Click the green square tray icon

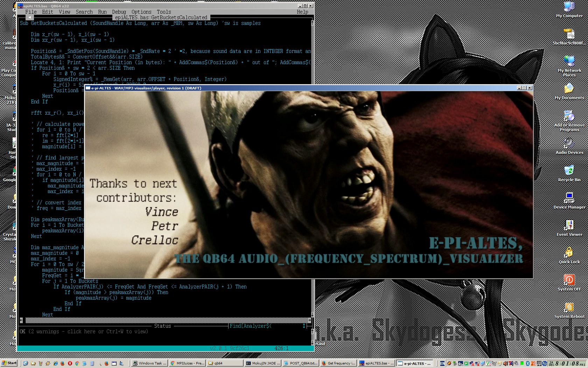pyautogui.click(x=522, y=363)
